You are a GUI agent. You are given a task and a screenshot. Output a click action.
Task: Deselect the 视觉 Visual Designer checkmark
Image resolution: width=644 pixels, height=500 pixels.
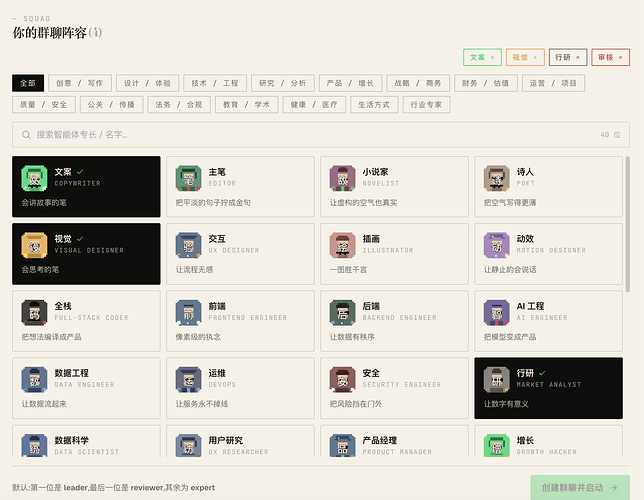tap(80, 239)
